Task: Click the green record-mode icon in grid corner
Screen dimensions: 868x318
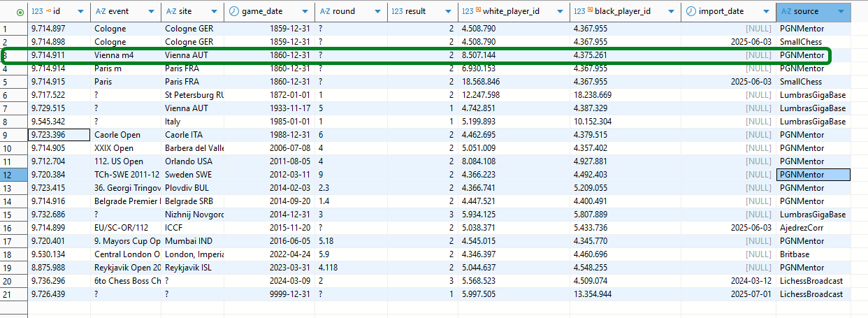Action: click(19, 12)
